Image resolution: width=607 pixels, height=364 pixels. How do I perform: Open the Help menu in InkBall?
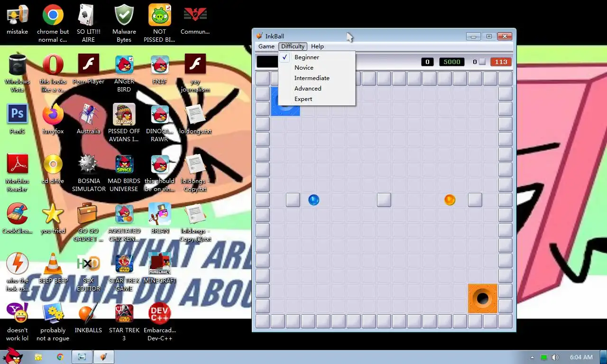point(317,46)
